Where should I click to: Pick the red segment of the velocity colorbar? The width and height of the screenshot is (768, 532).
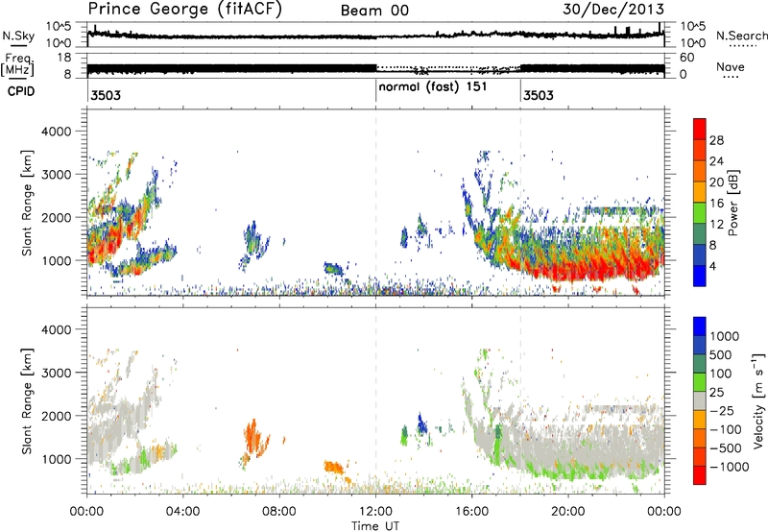pyautogui.click(x=700, y=475)
